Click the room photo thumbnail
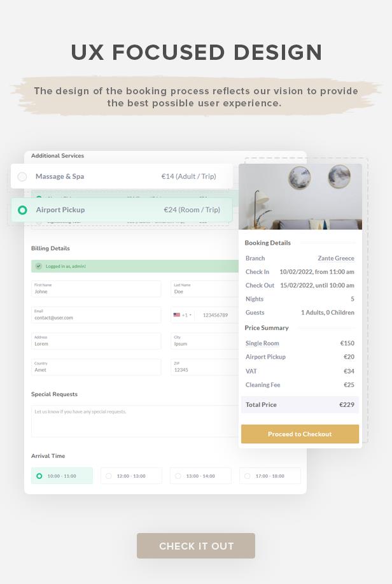This screenshot has height=584, width=392. click(300, 197)
